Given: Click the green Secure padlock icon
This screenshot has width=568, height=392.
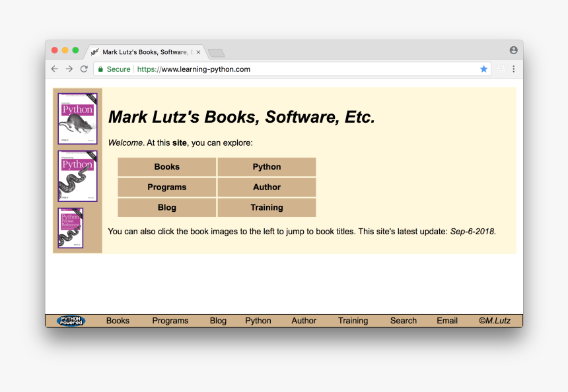Looking at the screenshot, I should click(x=100, y=69).
